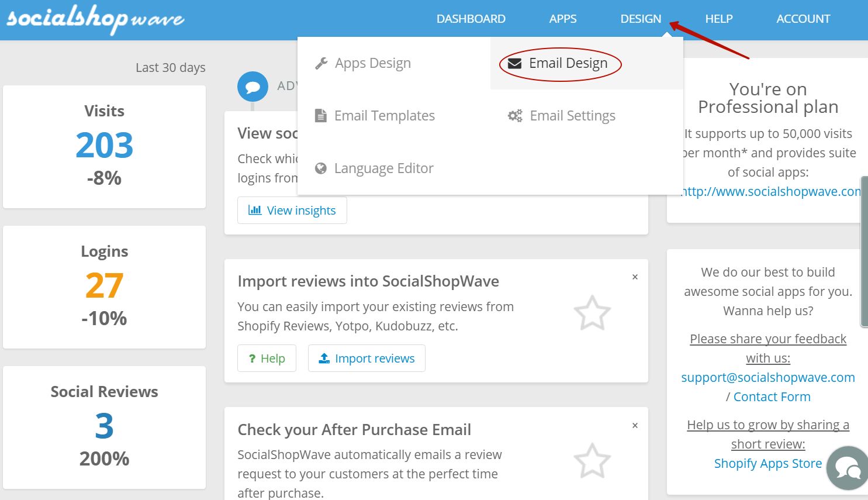Click Help us to grow by sharing text

[x=768, y=435]
